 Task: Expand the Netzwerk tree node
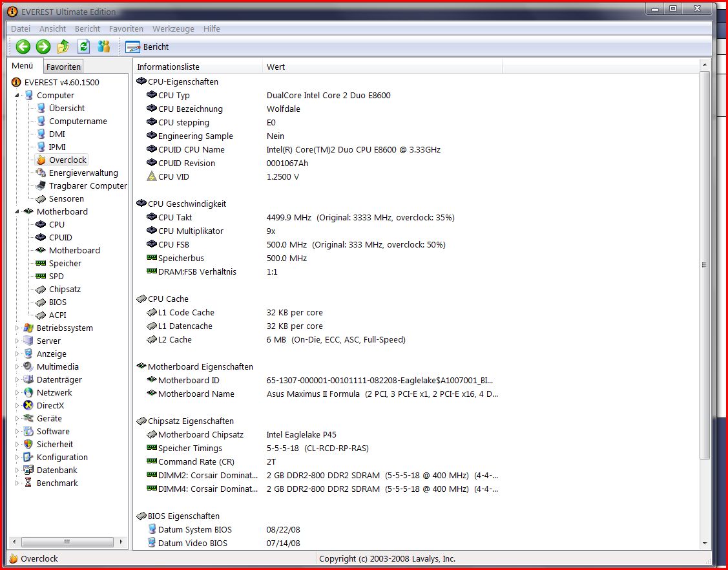pyautogui.click(x=17, y=393)
